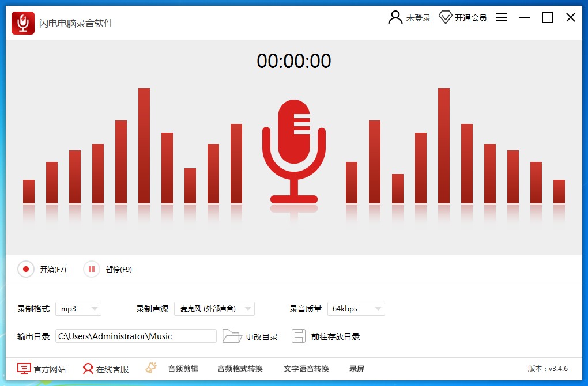588x386 pixels.
Task: Click the diamond membership icon
Action: click(445, 17)
